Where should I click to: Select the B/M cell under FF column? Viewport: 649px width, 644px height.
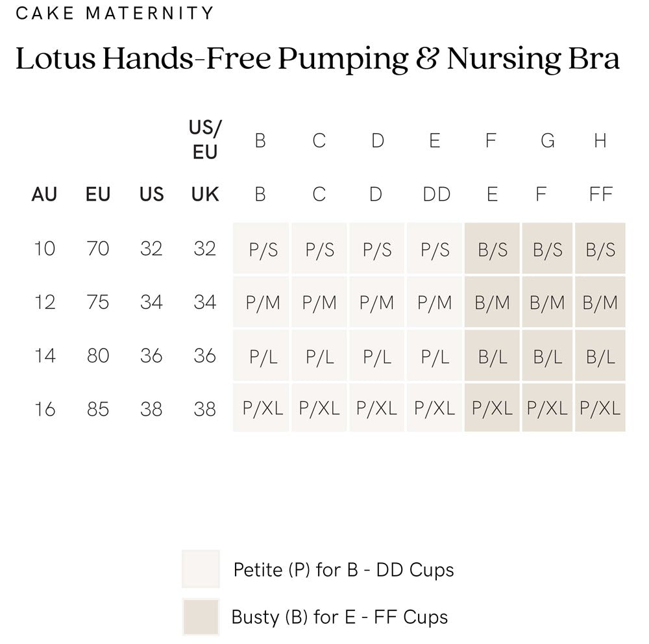point(600,303)
